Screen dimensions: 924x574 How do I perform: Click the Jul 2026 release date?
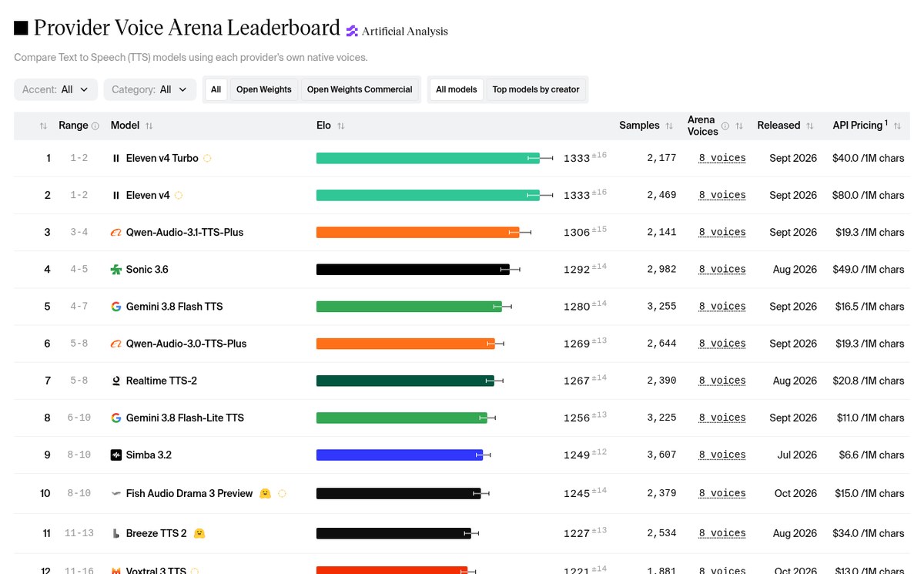pos(797,455)
